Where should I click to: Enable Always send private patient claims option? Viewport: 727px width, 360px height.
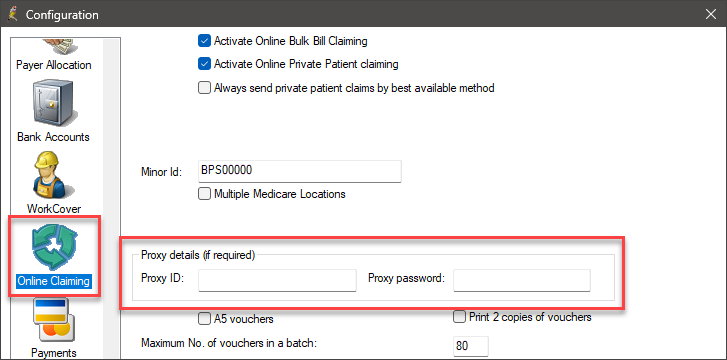(x=204, y=88)
